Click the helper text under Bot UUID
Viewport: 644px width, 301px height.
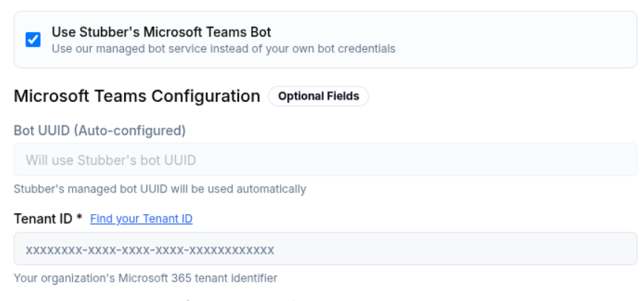pos(160,189)
